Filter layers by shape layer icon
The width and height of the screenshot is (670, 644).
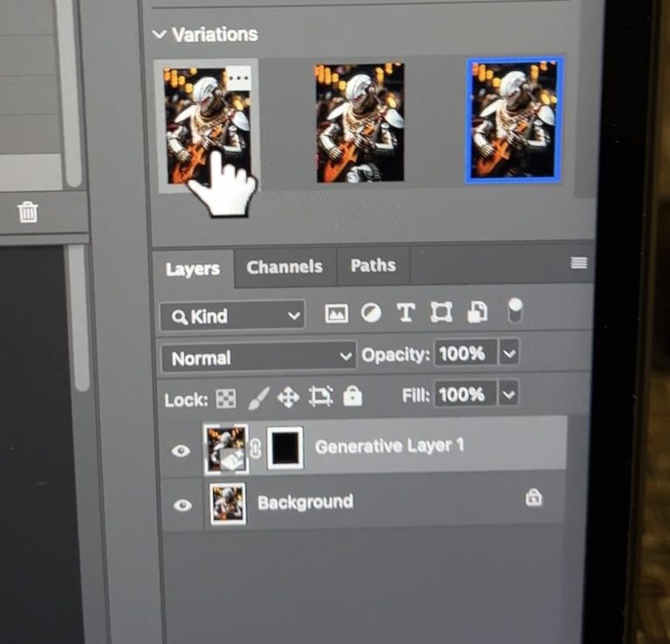coord(441,312)
